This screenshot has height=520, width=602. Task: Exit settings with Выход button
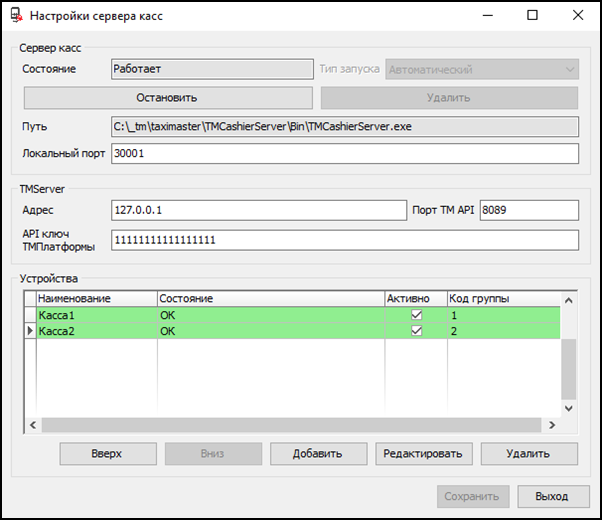[553, 497]
